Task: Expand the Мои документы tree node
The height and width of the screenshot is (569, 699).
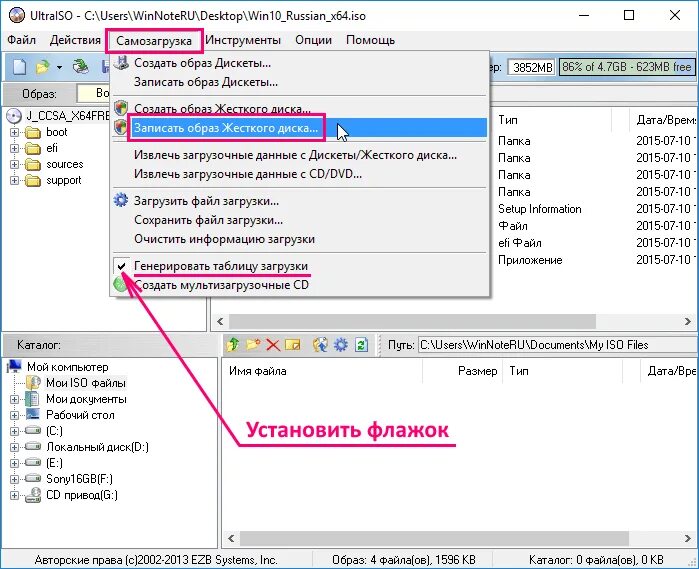Action: (x=14, y=399)
